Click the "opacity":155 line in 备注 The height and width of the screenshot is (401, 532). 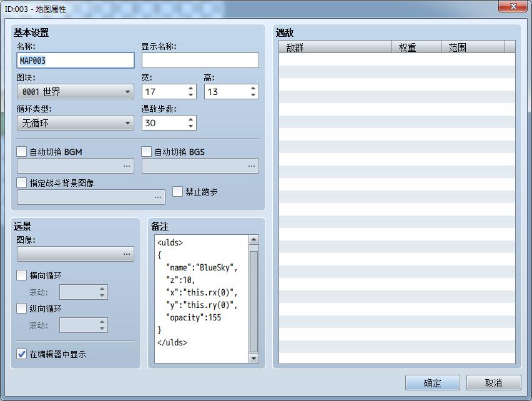(194, 317)
